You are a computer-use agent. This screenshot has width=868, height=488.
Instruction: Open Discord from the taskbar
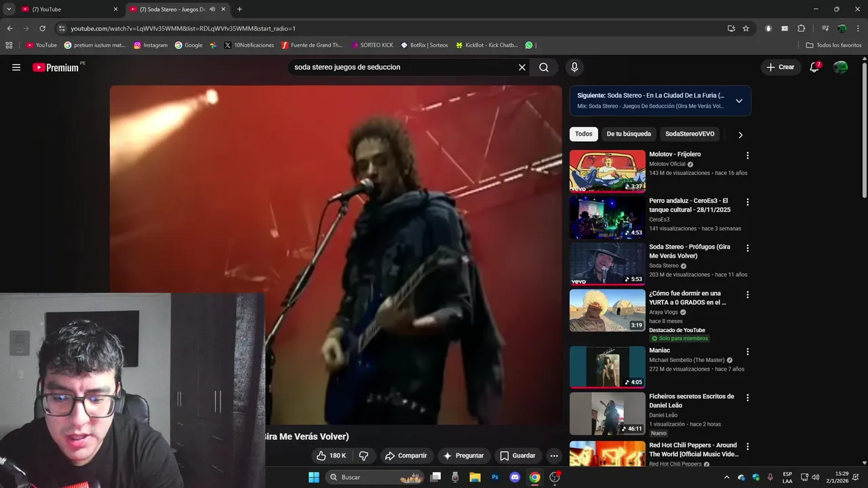pyautogui.click(x=515, y=477)
